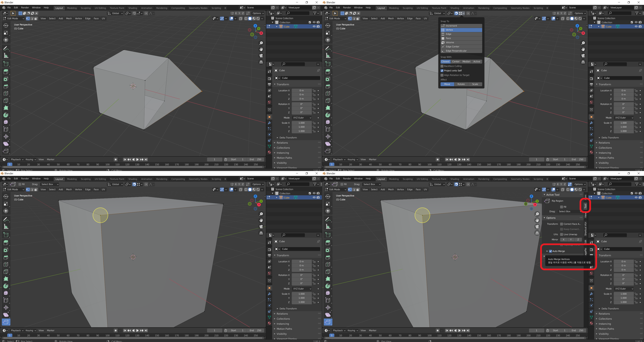Enable Correct Face Attributes checkbox
The height and width of the screenshot is (342, 644).
(561, 224)
